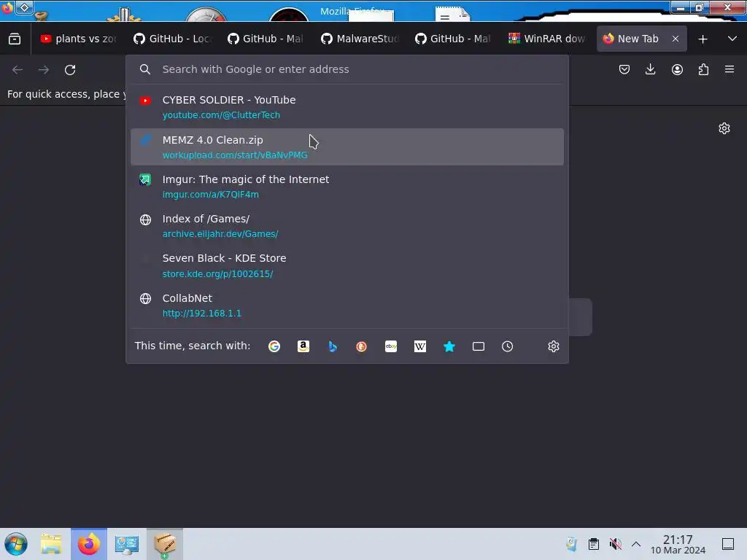Select the first GitHub - Mal tab
This screenshot has width=747, height=560.
266,39
